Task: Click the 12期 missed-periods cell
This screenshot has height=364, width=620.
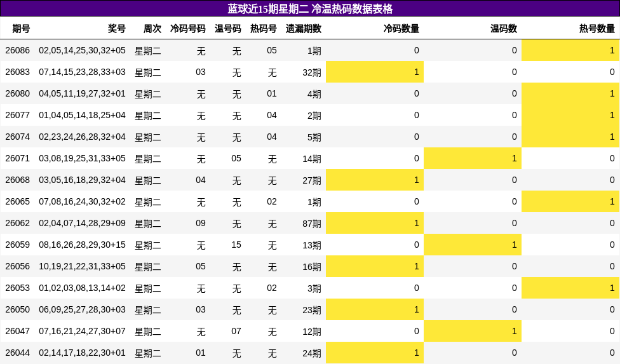Action: tap(312, 332)
